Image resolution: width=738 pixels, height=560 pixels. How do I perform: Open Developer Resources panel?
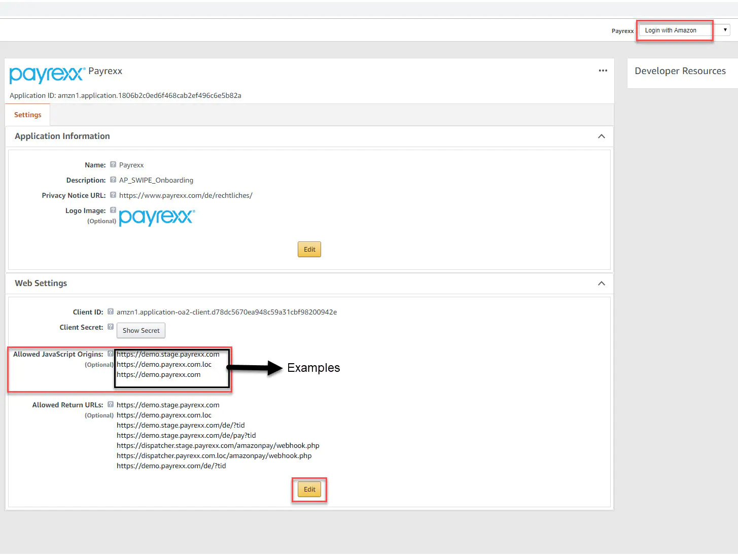pyautogui.click(x=680, y=71)
